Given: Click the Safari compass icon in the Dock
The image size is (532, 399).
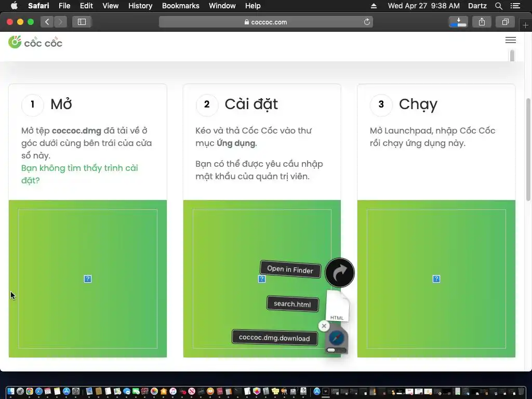Looking at the screenshot, I should [38, 391].
